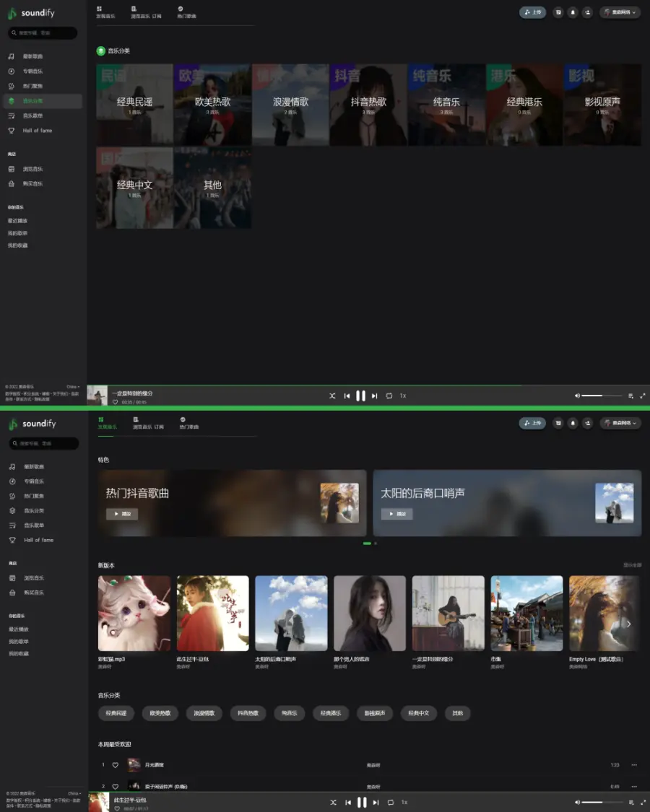650x812 pixels.
Task: Select the green active 发现音乐 tab
Action: click(107, 423)
